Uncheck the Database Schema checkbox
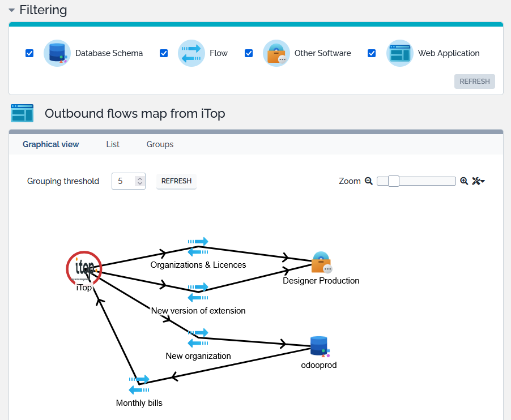This screenshot has height=420, width=511. (29, 53)
